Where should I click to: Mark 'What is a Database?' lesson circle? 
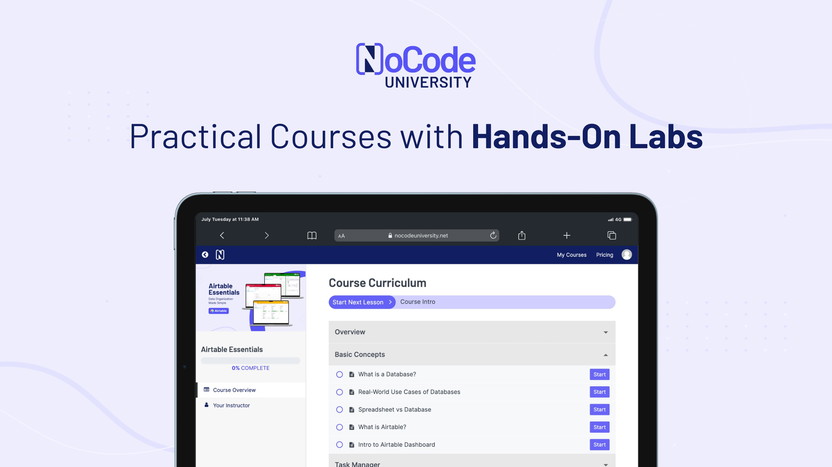340,375
